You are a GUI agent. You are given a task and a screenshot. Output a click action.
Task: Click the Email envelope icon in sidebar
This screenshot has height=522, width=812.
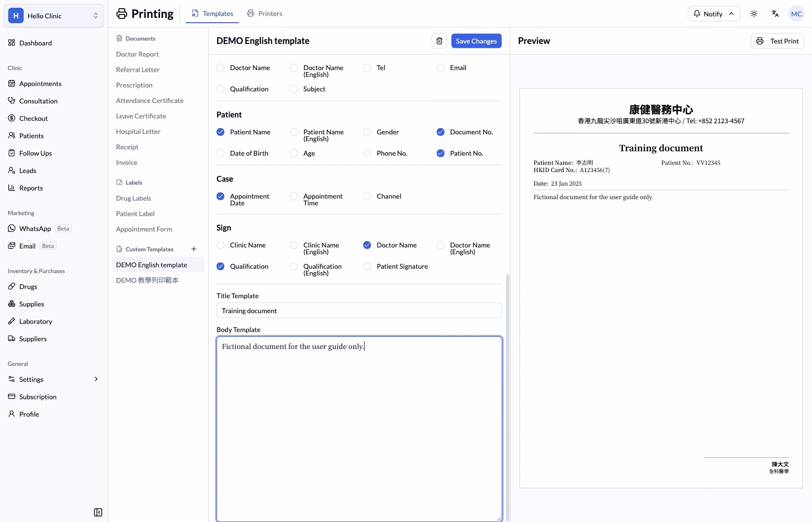click(12, 246)
